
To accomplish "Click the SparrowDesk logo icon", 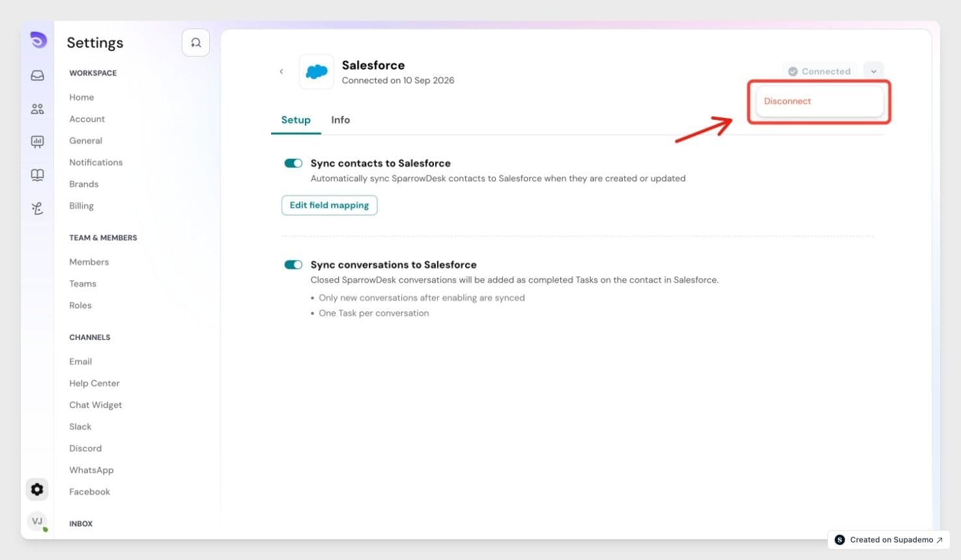I will click(x=38, y=40).
